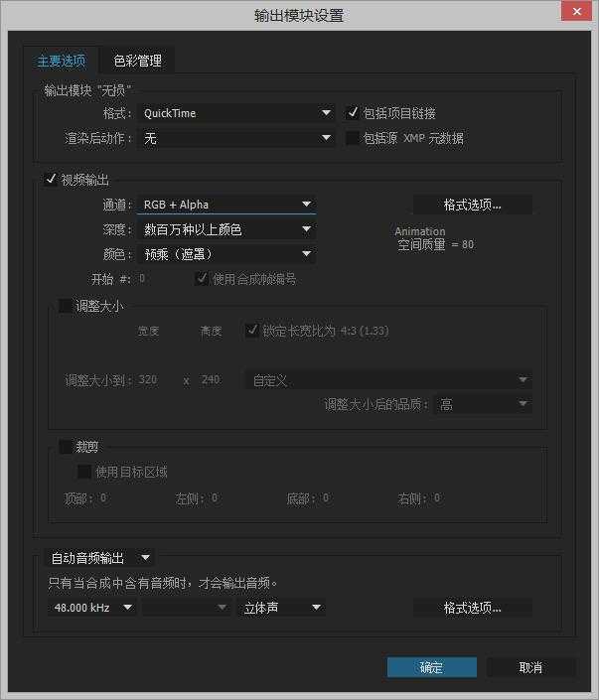Expand the 深度 color depth dropdown
Image resolution: width=599 pixels, height=700 pixels.
click(x=226, y=229)
